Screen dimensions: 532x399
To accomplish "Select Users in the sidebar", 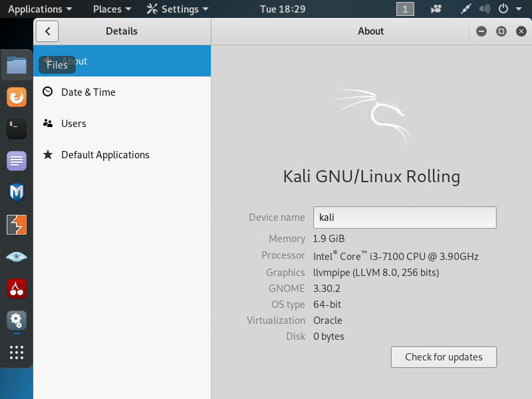I will point(122,124).
